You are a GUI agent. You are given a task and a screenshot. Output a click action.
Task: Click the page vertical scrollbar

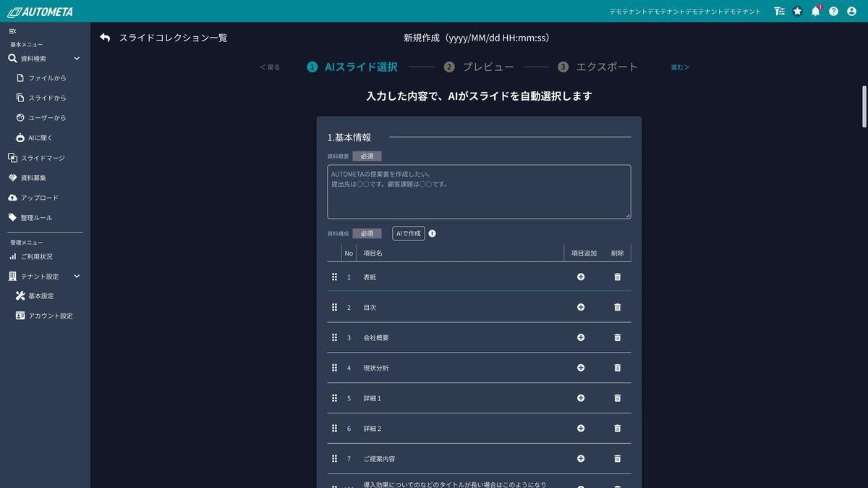[x=864, y=106]
